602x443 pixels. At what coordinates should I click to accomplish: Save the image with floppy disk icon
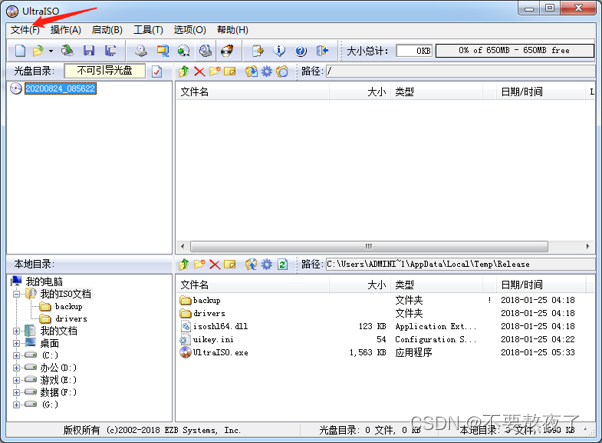tap(89, 50)
